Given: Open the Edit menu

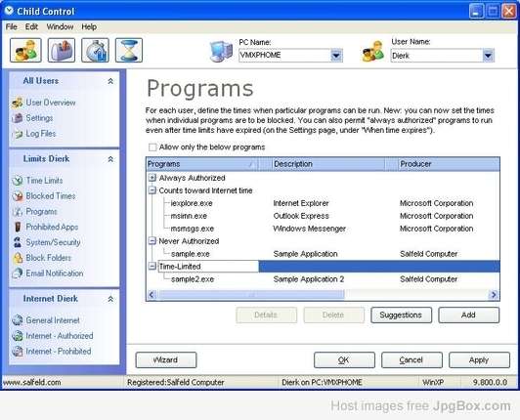Looking at the screenshot, I should click(x=31, y=26).
